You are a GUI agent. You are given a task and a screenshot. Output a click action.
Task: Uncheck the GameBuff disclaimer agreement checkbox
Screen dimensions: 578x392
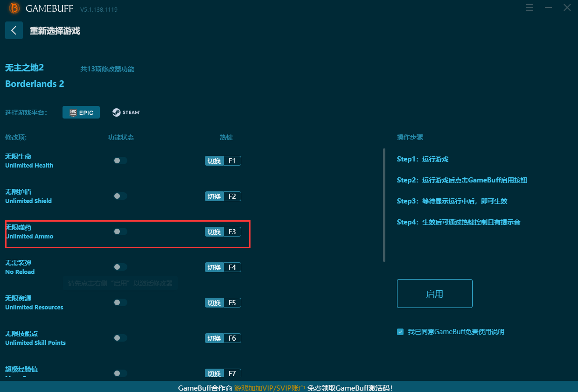coord(400,332)
